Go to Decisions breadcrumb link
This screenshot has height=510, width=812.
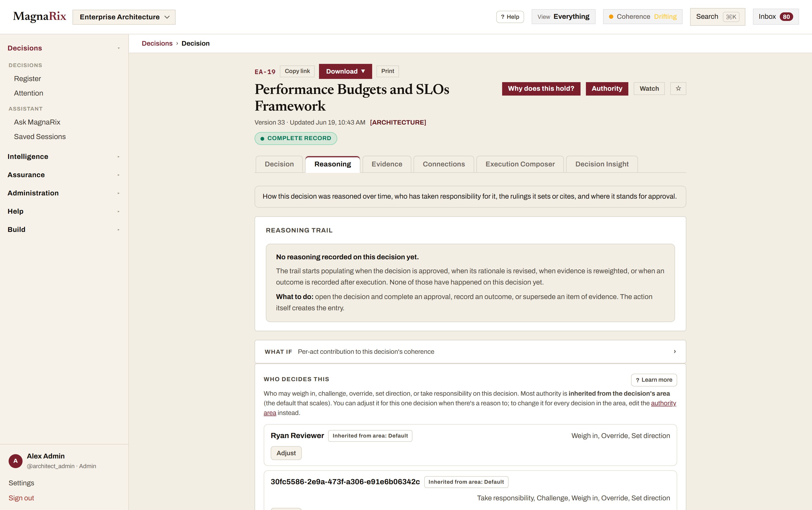click(x=157, y=43)
